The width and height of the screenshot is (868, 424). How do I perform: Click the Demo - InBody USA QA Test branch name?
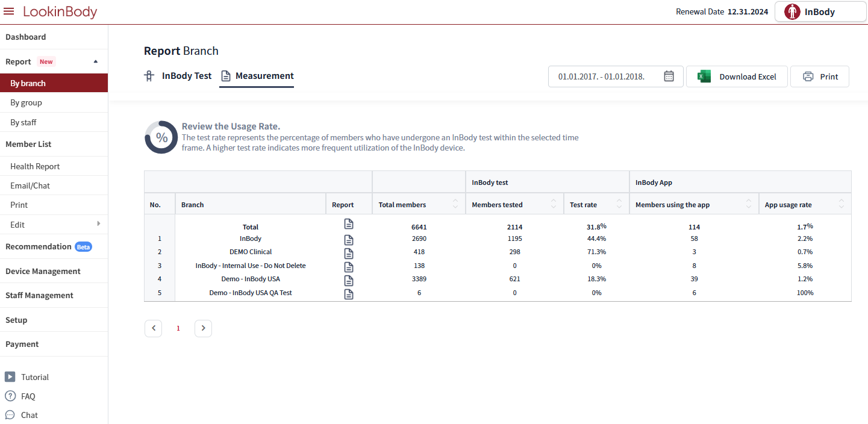251,293
